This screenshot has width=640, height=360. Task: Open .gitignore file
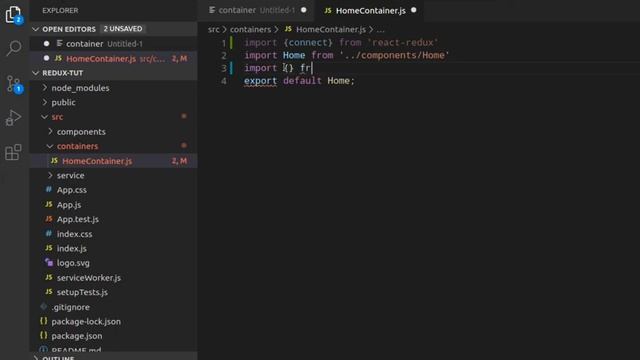[x=70, y=307]
